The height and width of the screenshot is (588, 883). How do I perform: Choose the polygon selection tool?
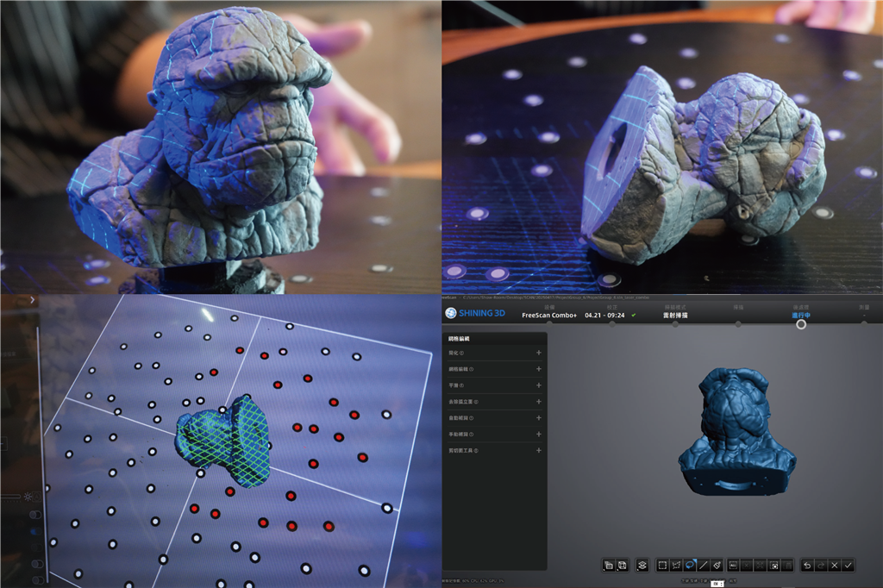tap(676, 565)
